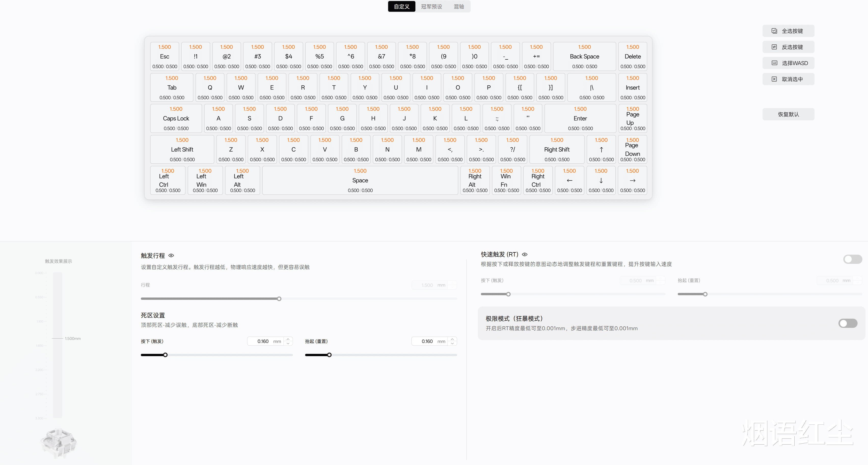Click the deselect icon (取消选中)
The height and width of the screenshot is (465, 868).
point(774,79)
